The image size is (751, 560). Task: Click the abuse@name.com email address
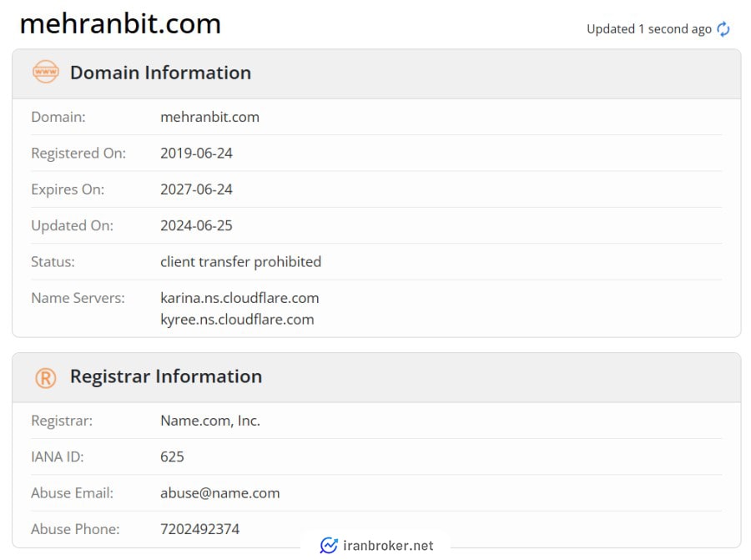tap(219, 493)
